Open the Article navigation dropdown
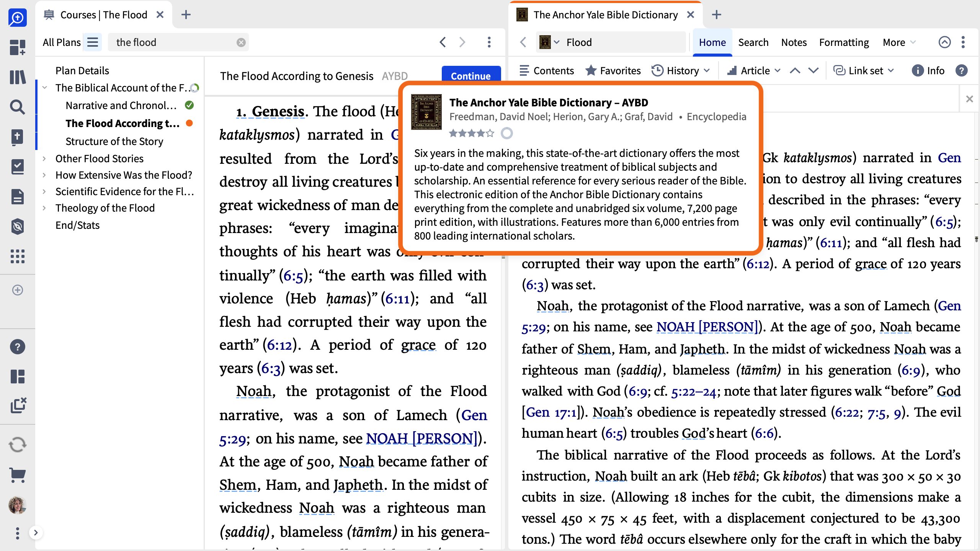This screenshot has height=551, width=980. (754, 70)
